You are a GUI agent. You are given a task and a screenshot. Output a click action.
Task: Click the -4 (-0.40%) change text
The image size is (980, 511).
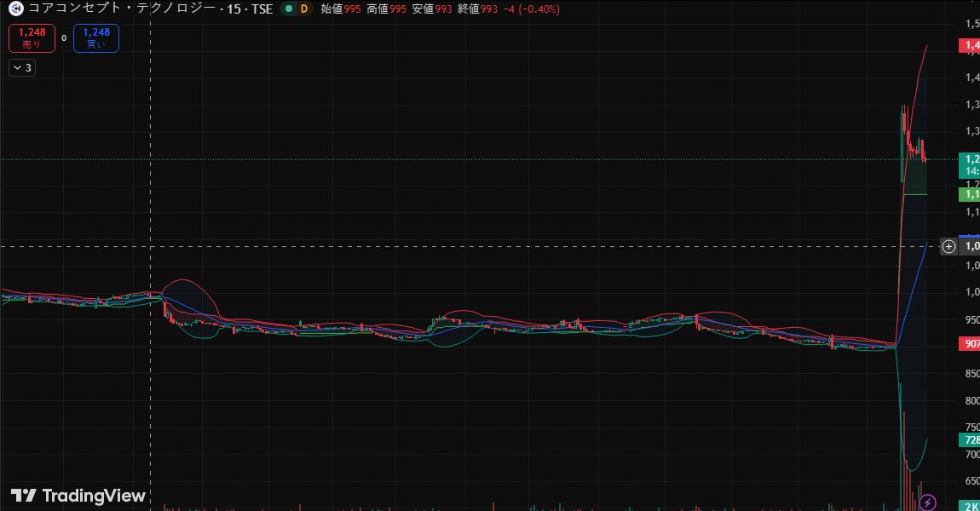click(531, 9)
